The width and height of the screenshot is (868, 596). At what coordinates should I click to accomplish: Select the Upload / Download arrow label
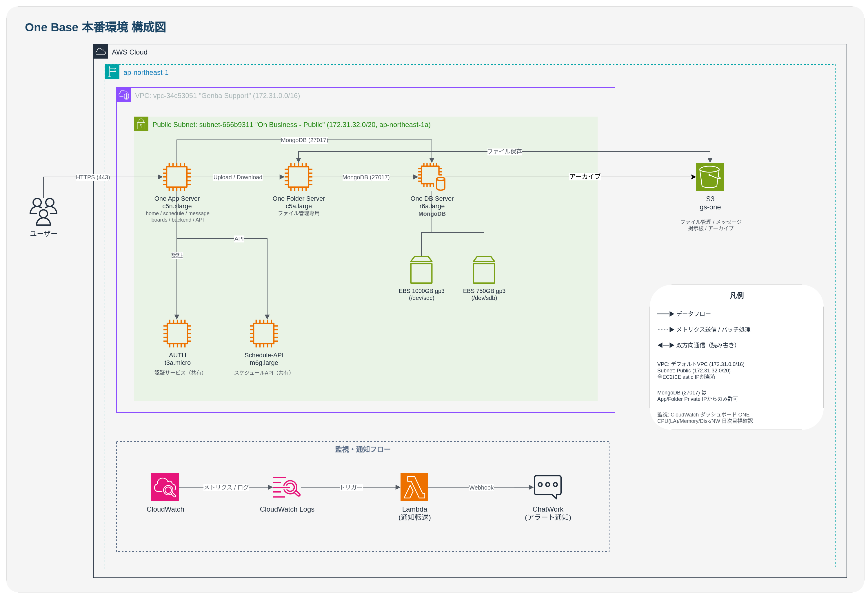click(238, 177)
